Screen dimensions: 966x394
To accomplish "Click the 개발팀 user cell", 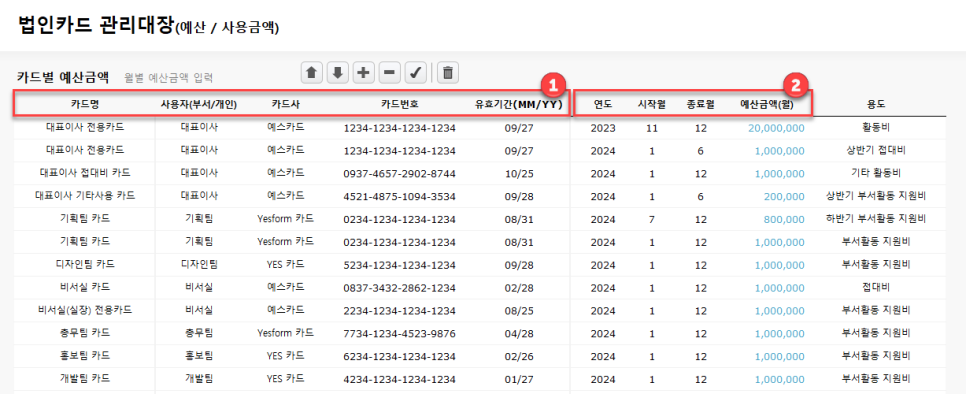I will [x=199, y=379].
